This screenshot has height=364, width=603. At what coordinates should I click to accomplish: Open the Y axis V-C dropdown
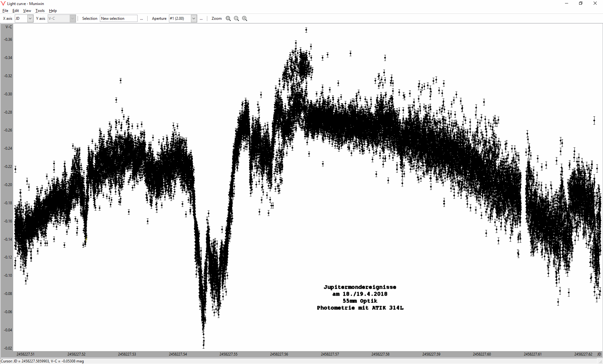73,19
